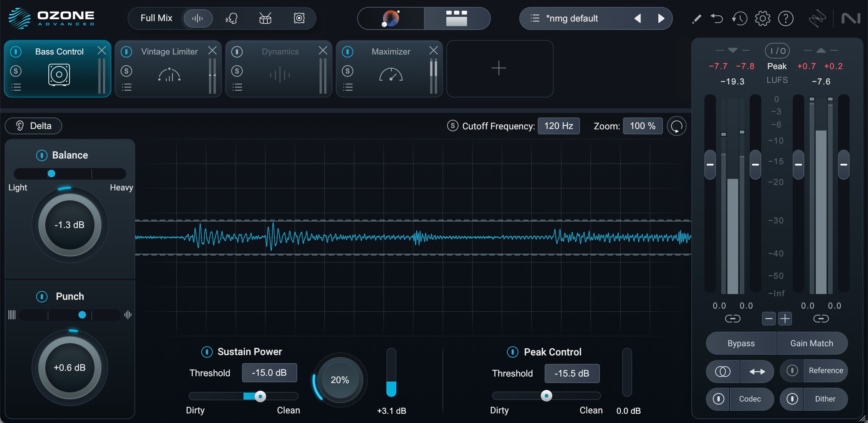Screen dimensions: 868x423
Task: Switch to the detailed module list view
Action: [456, 18]
